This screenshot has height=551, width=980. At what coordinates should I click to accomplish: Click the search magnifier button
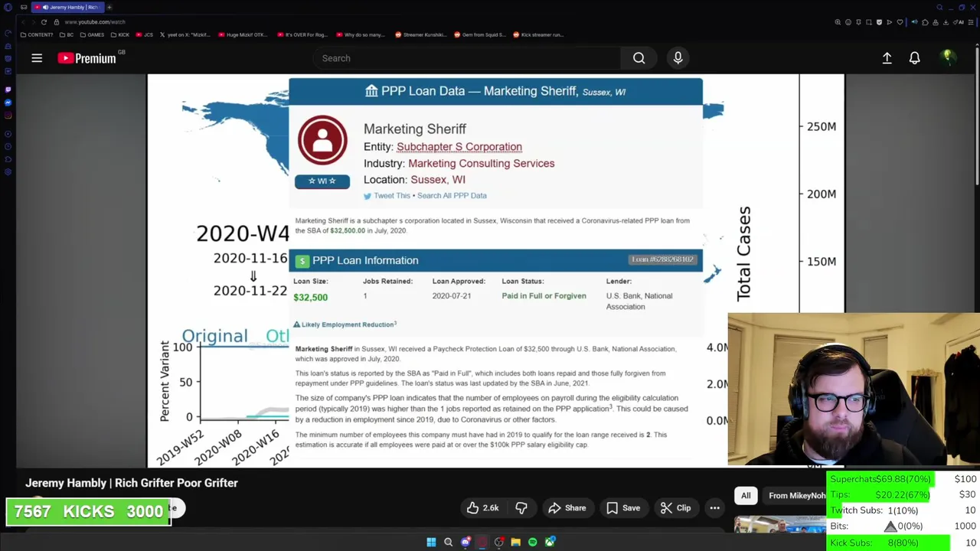639,58
